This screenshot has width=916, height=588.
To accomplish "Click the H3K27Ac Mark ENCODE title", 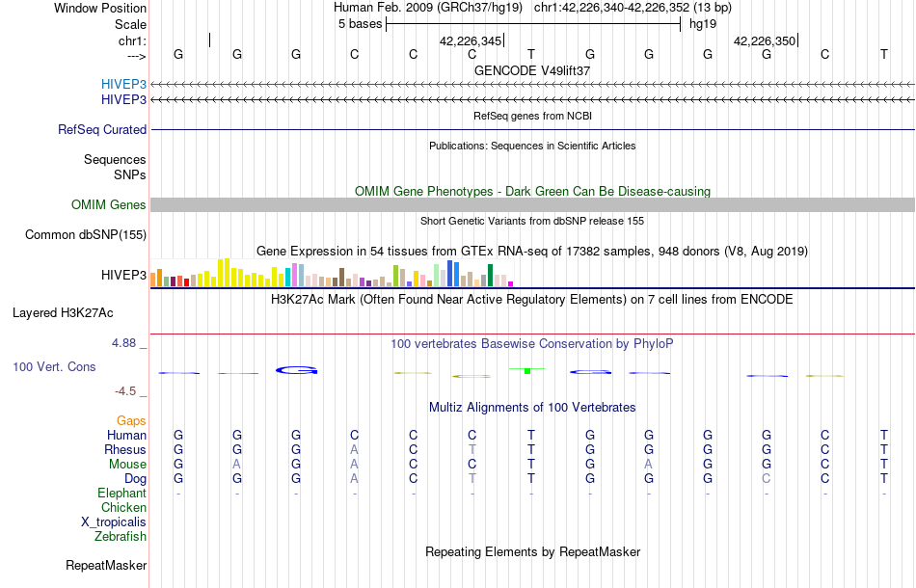I will [x=532, y=300].
